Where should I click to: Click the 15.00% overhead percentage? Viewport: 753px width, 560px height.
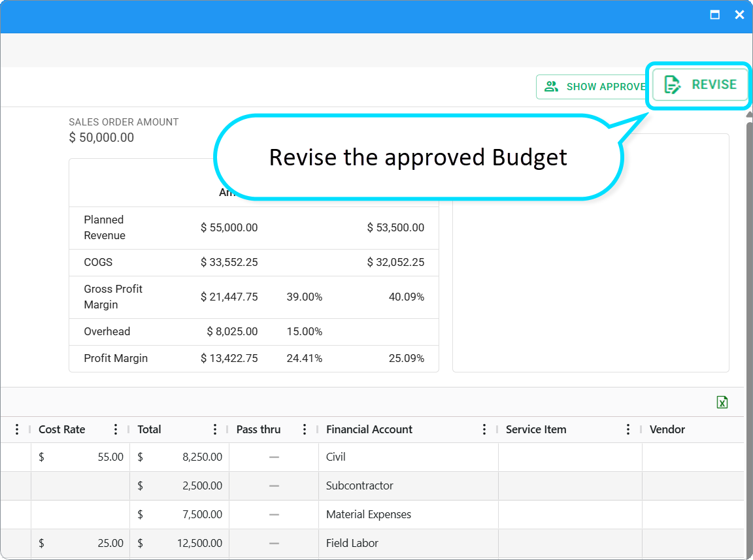305,331
